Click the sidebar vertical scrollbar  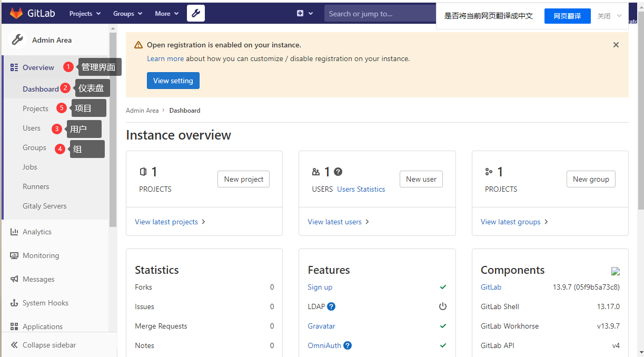coord(113,129)
